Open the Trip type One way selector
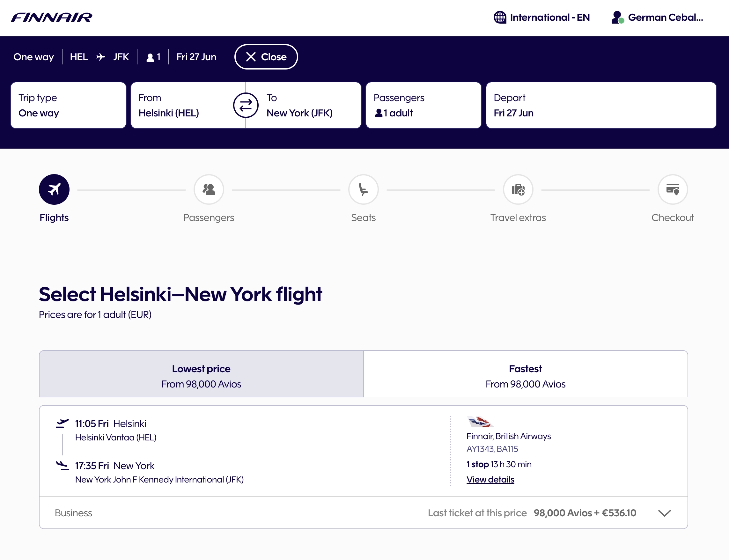 pyautogui.click(x=68, y=105)
